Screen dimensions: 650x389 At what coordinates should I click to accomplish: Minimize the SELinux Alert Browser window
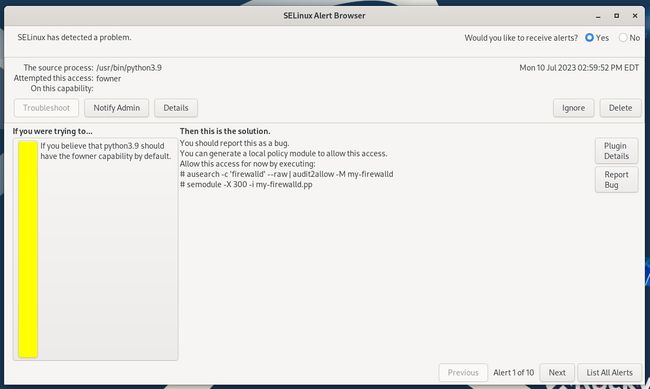[598, 16]
